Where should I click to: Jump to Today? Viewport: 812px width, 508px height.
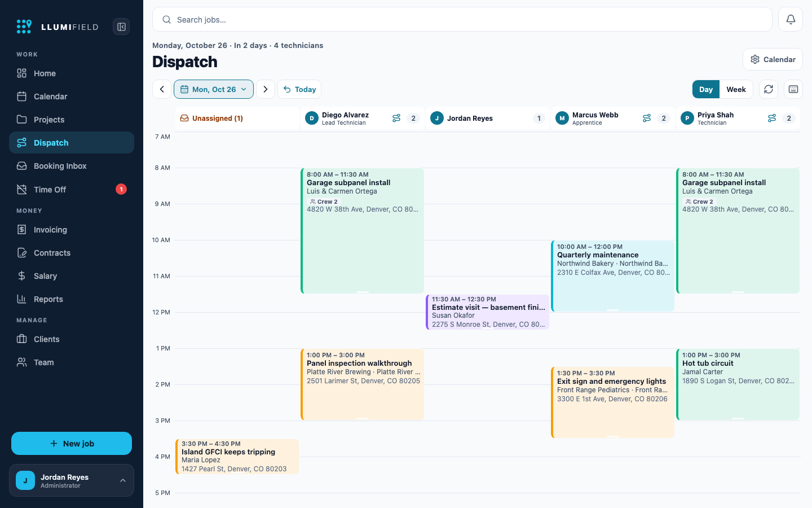click(x=299, y=89)
